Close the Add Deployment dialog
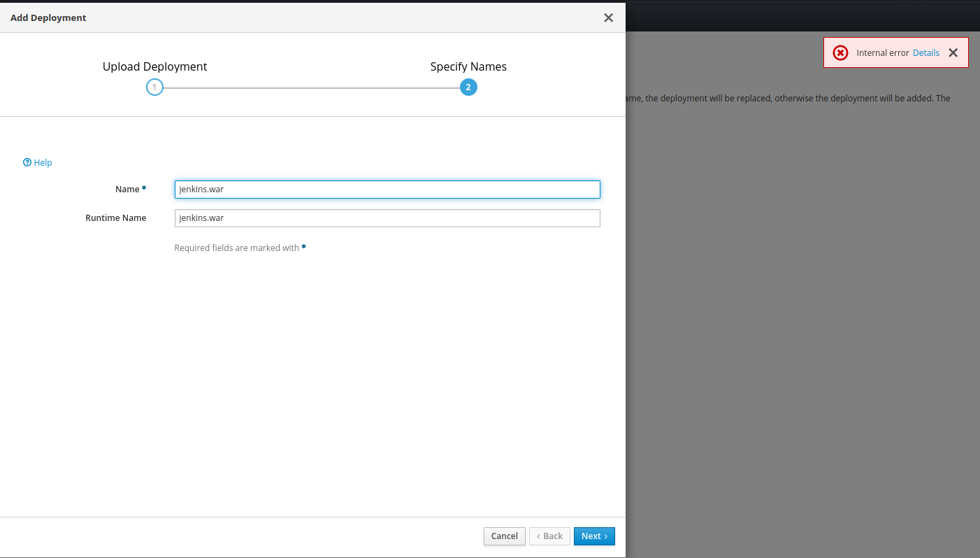This screenshot has height=558, width=980. pos(608,17)
